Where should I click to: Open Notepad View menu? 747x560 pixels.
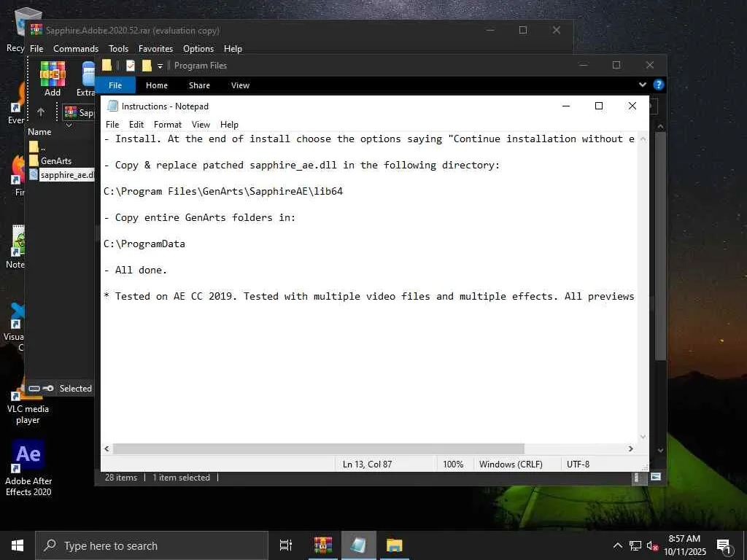coord(201,124)
